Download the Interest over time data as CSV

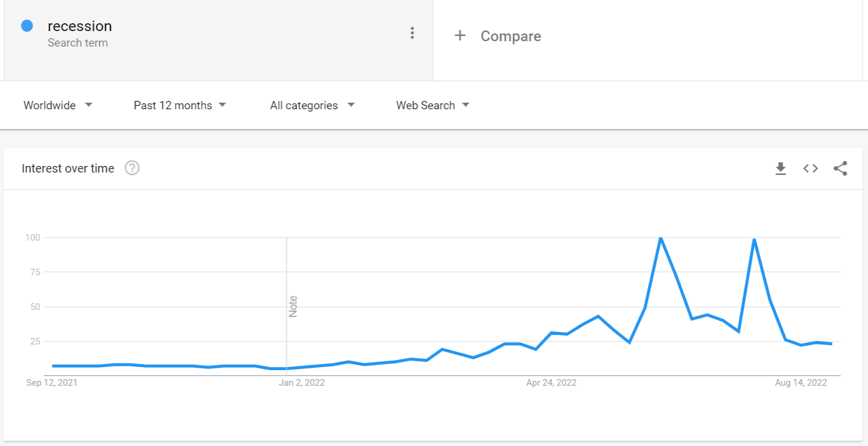780,168
